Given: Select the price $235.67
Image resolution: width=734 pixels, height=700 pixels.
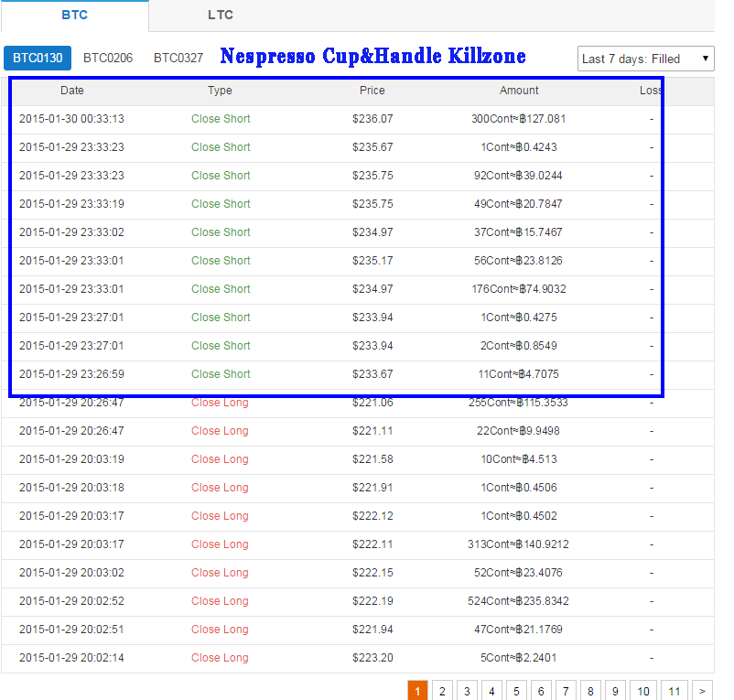Looking at the screenshot, I should 372,147.
